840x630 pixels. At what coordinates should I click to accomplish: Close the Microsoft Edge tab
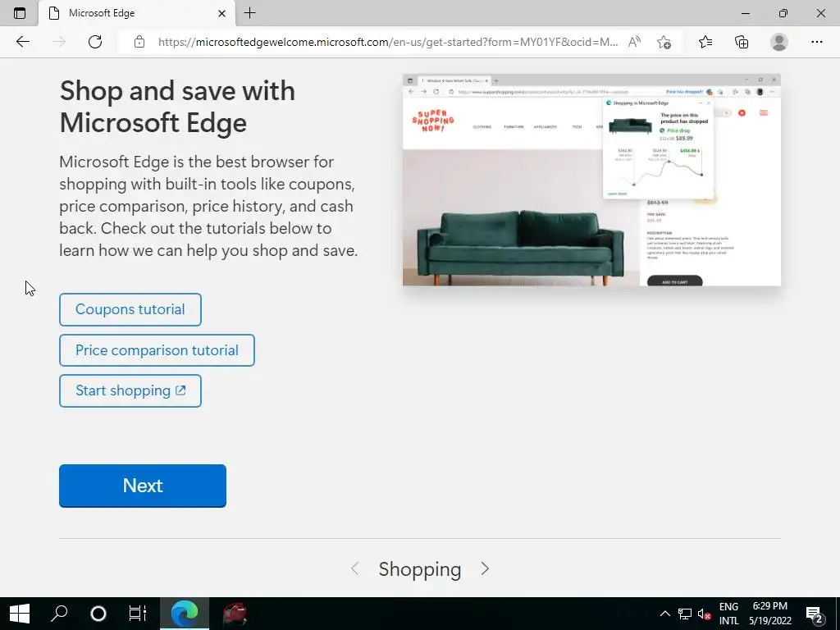(221, 13)
